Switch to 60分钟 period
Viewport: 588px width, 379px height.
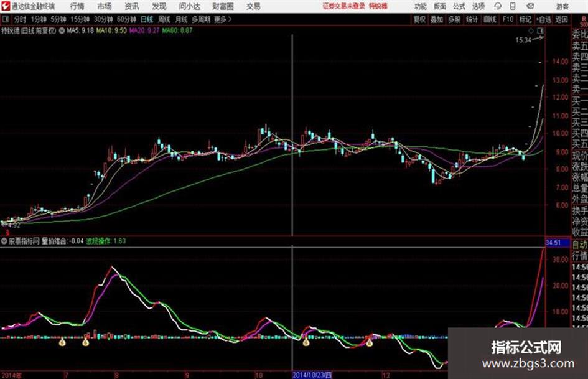pos(127,19)
